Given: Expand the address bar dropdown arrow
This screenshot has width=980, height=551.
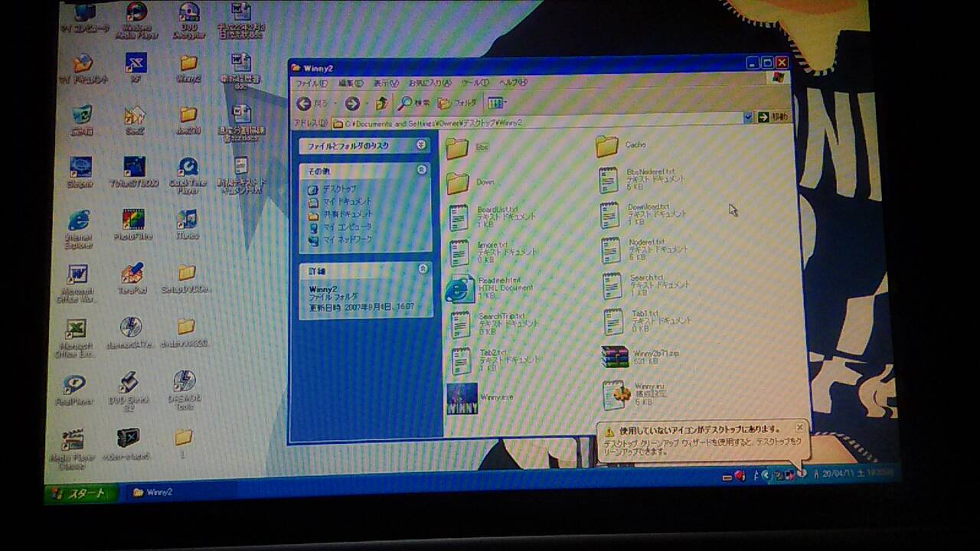Looking at the screenshot, I should 748,117.
